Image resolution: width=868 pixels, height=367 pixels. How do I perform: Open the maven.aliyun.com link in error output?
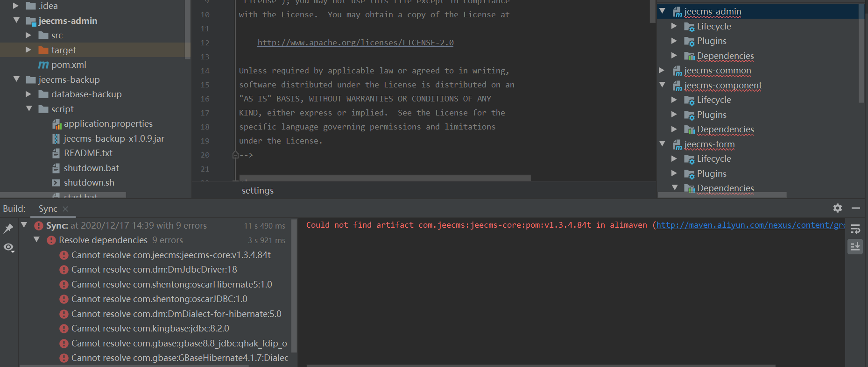(750, 225)
